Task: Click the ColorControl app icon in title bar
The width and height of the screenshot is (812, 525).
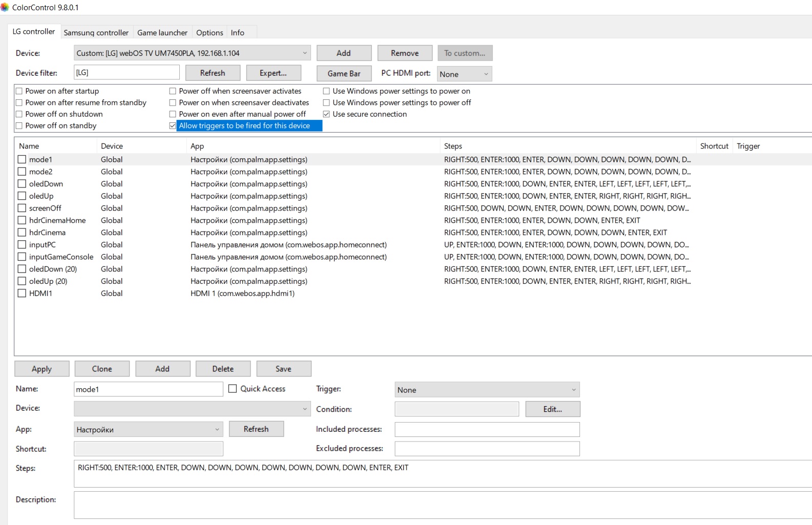Action: [x=5, y=7]
